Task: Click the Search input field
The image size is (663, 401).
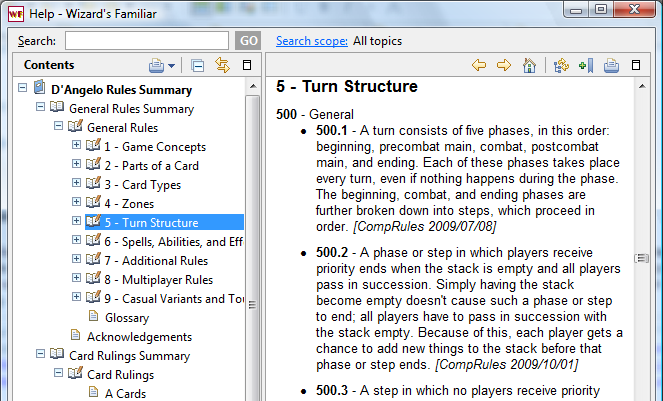Action: 147,41
